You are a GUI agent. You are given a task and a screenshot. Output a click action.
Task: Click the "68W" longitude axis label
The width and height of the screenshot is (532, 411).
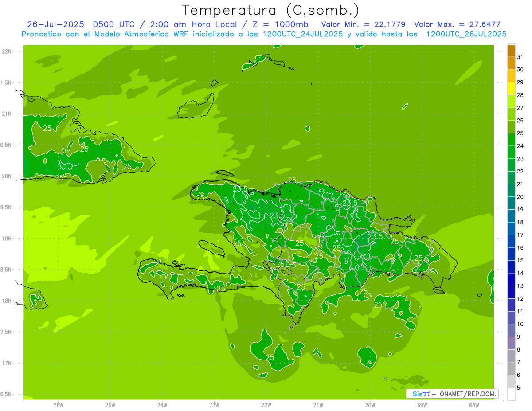point(474,405)
